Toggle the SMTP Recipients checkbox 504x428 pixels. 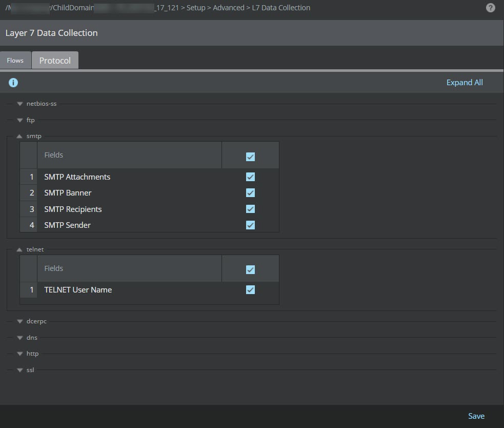click(x=250, y=209)
